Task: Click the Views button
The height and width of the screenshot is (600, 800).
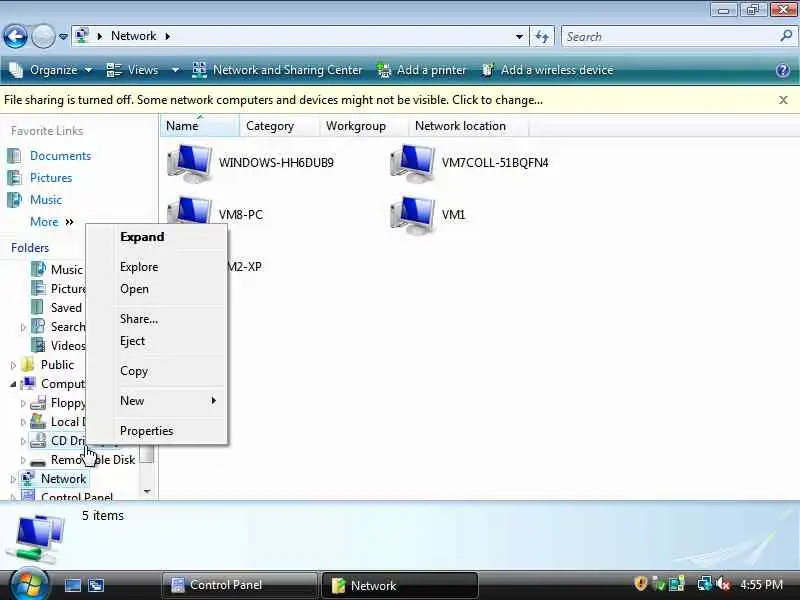Action: pyautogui.click(x=133, y=70)
